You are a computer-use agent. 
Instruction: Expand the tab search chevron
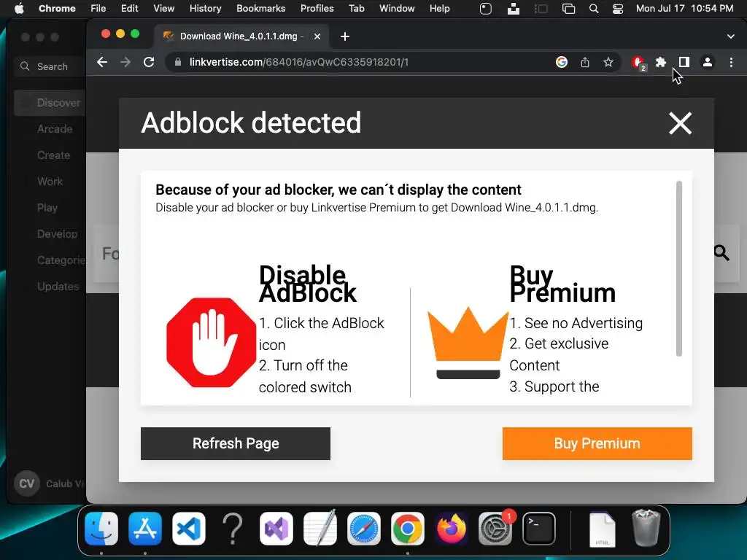coord(731,36)
